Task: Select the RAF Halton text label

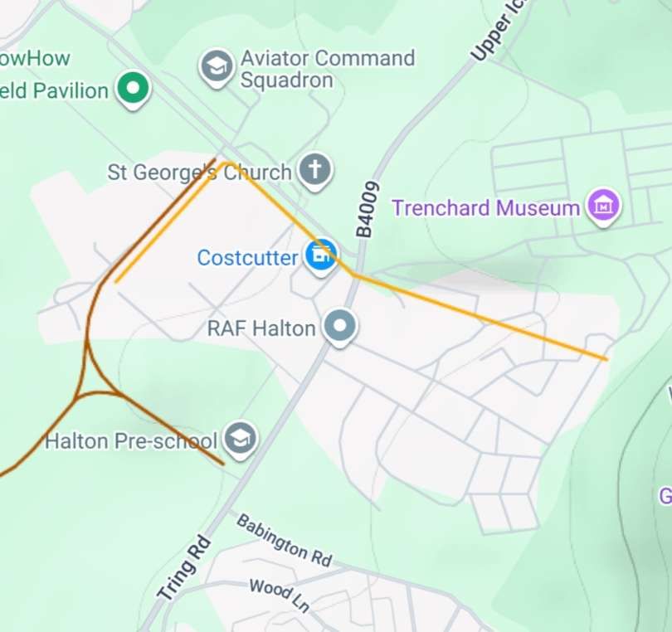Action: click(261, 328)
